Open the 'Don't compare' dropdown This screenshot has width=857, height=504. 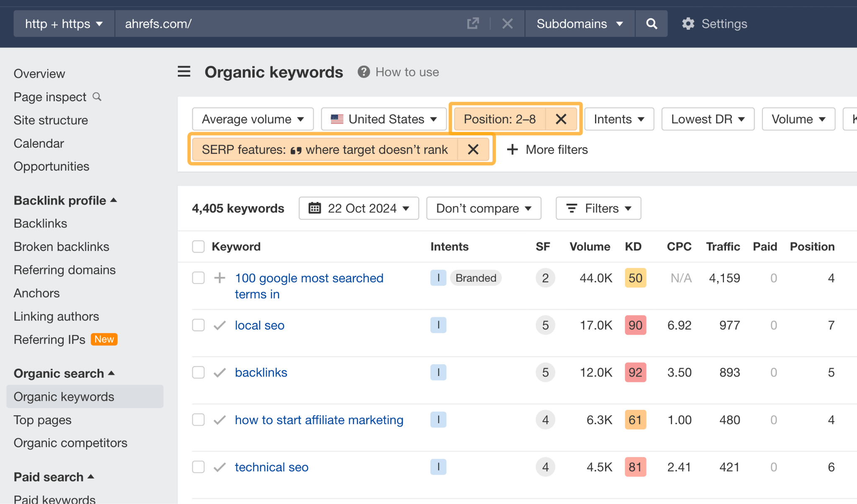(484, 209)
